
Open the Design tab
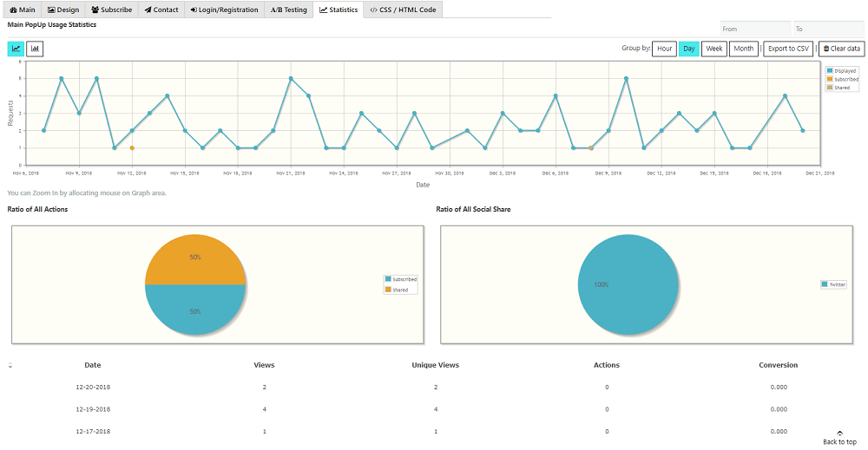coord(63,10)
